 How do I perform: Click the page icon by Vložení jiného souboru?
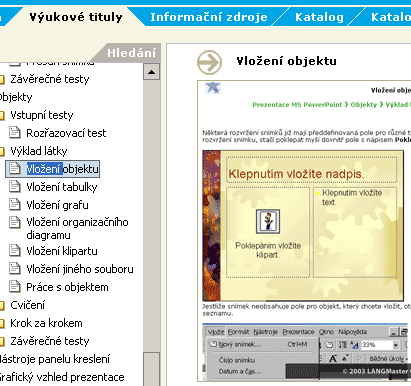pos(14,268)
